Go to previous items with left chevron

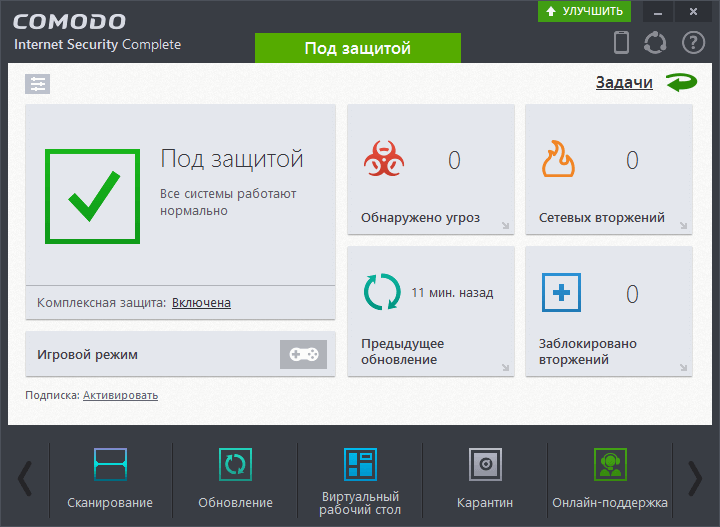[x=25, y=479]
